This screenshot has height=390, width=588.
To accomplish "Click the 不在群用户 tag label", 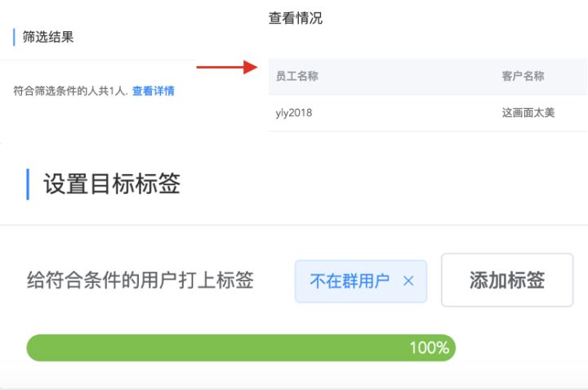I will point(350,281).
